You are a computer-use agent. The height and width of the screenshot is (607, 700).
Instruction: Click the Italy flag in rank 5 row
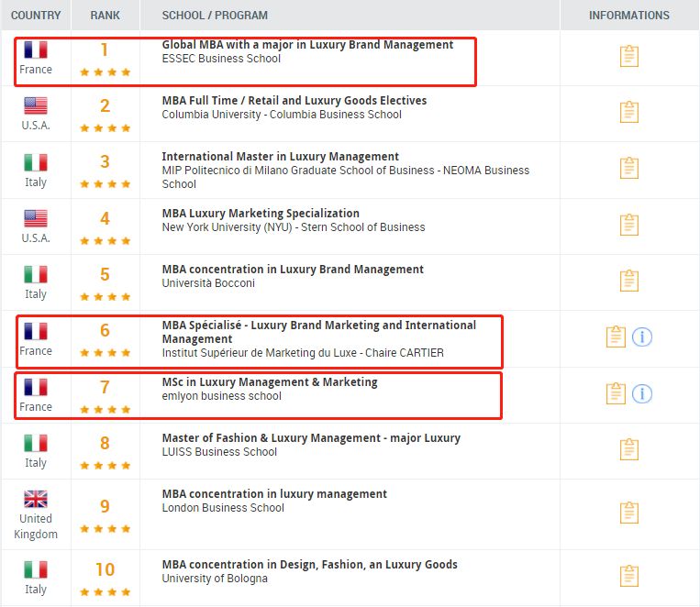[36, 274]
